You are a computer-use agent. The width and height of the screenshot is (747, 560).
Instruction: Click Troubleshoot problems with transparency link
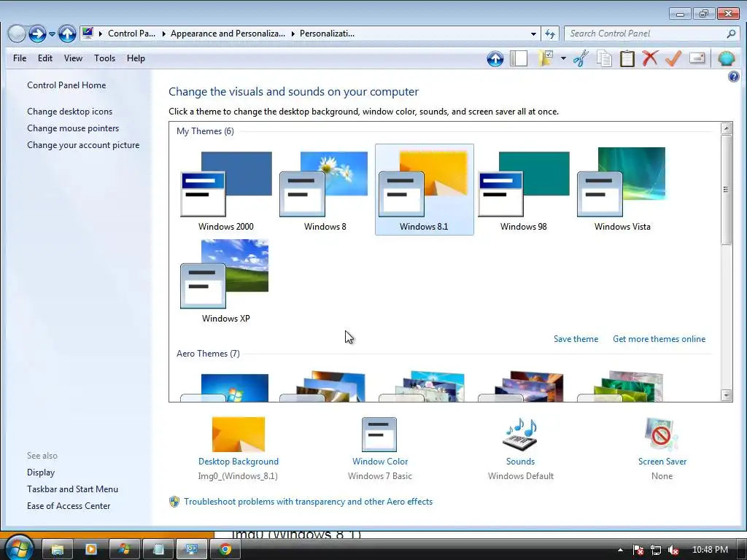pos(309,502)
